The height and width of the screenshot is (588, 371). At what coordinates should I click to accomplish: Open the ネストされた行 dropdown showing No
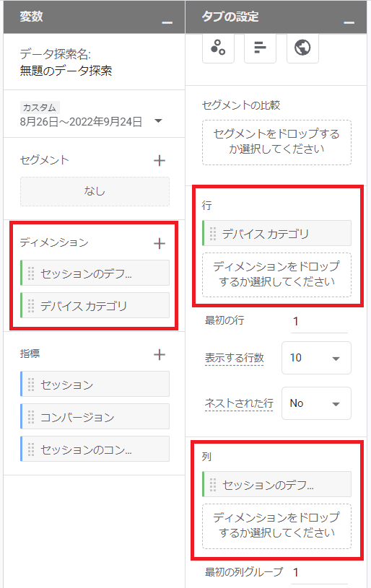click(316, 403)
